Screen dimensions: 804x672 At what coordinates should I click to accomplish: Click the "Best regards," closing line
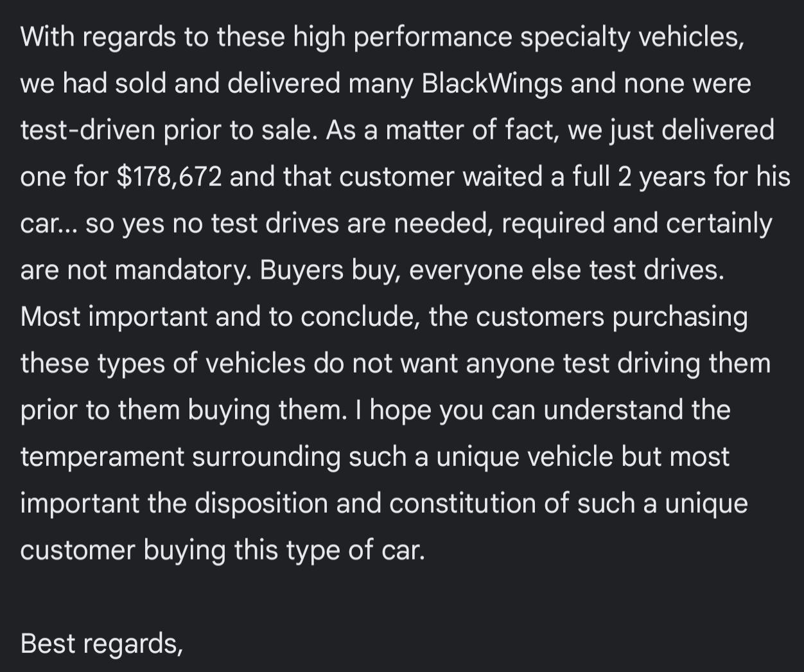(x=101, y=643)
